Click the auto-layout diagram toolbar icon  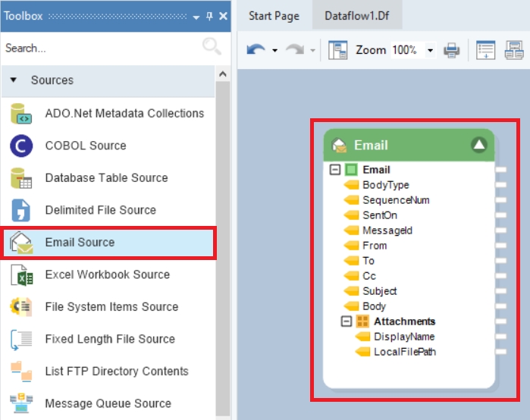[x=514, y=50]
